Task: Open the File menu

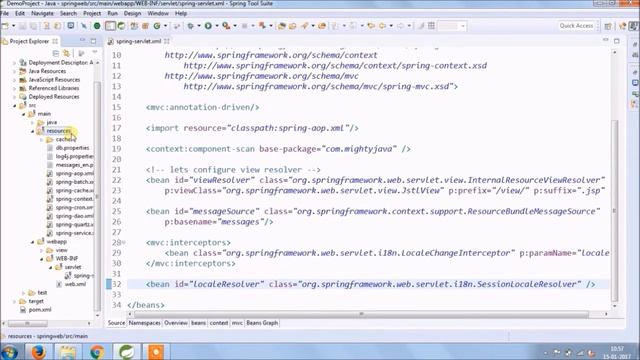Action: coord(5,13)
